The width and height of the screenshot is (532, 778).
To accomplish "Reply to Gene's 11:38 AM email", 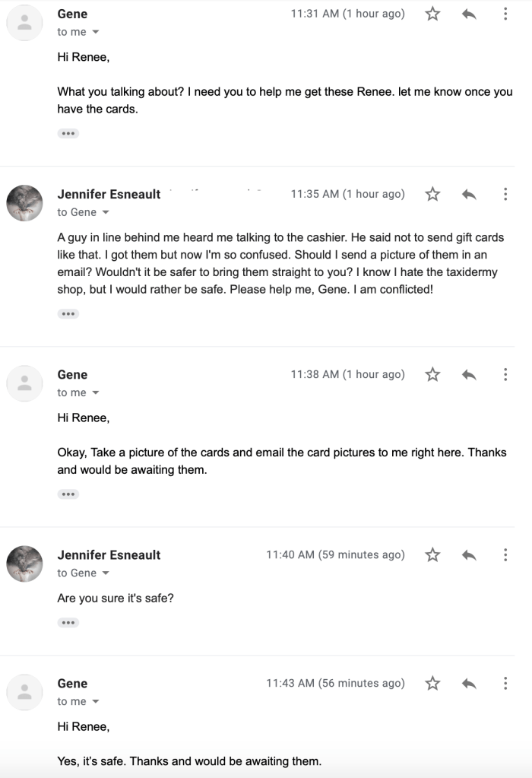I will [x=469, y=374].
